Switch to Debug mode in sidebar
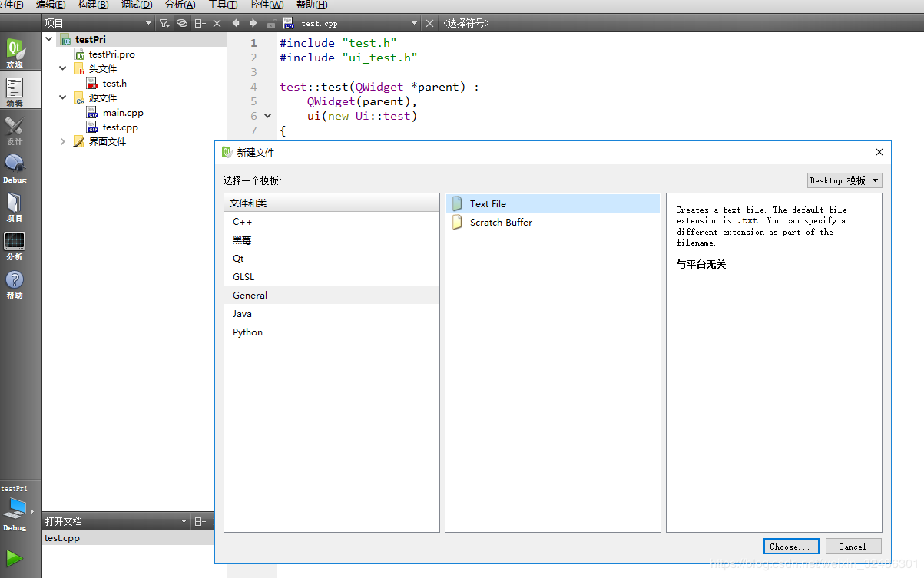Screen dimensions: 924x578 pos(15,168)
